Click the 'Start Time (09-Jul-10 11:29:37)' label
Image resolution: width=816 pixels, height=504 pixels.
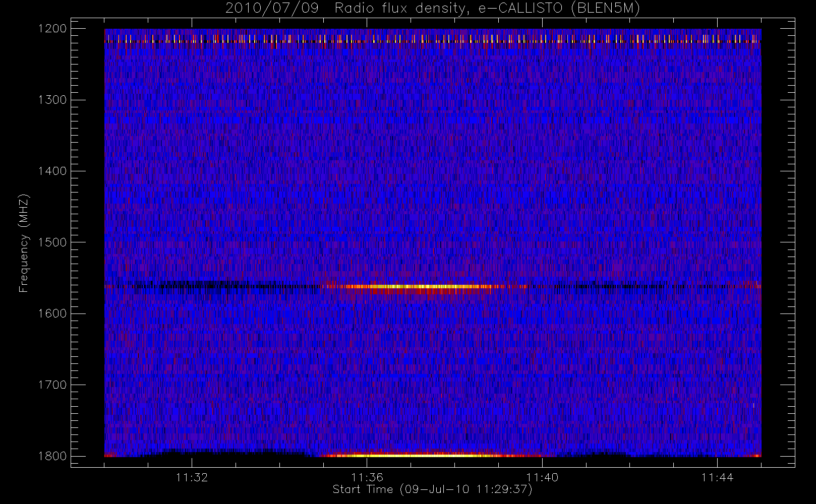point(432,489)
